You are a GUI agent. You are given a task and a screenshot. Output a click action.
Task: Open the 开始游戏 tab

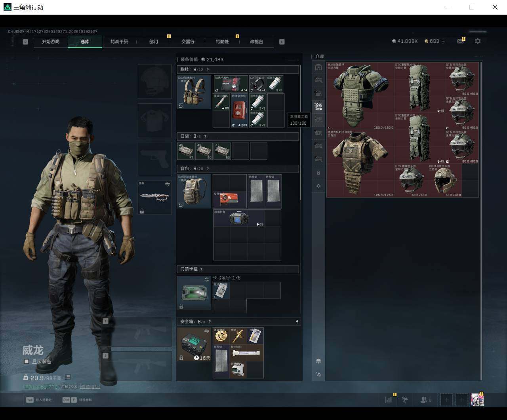coord(51,42)
